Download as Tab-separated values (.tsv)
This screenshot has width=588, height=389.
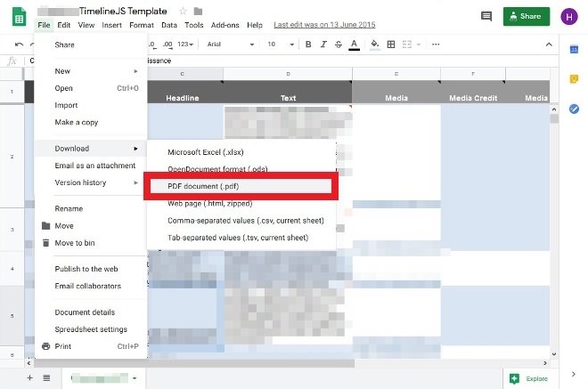241,238
